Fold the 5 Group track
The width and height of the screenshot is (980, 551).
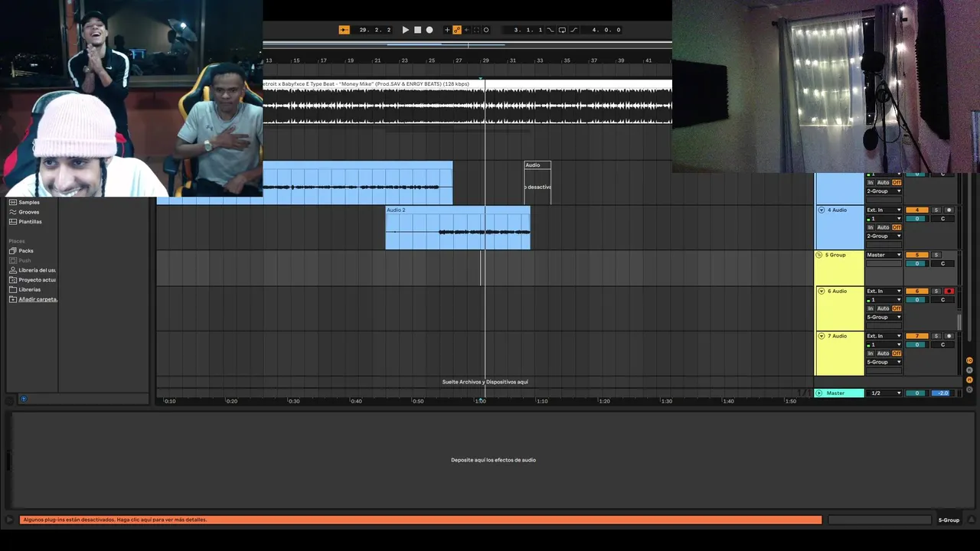[x=819, y=255]
